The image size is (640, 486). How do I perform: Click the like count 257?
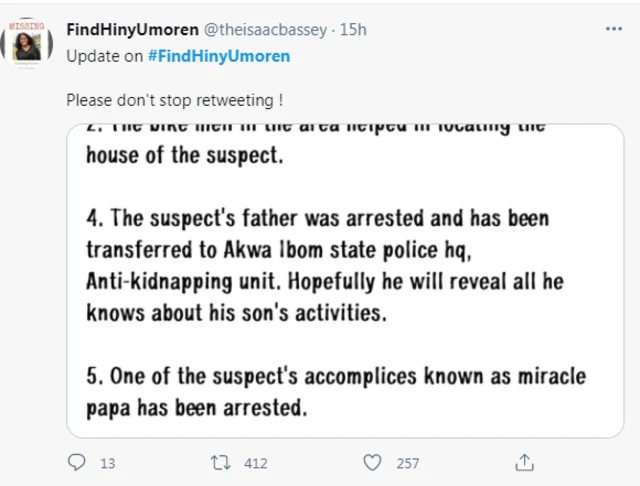point(407,463)
